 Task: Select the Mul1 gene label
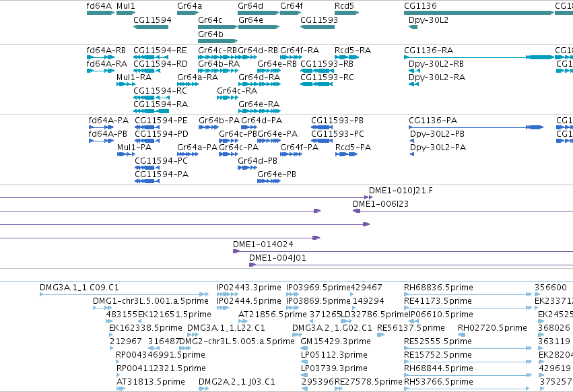(x=126, y=6)
